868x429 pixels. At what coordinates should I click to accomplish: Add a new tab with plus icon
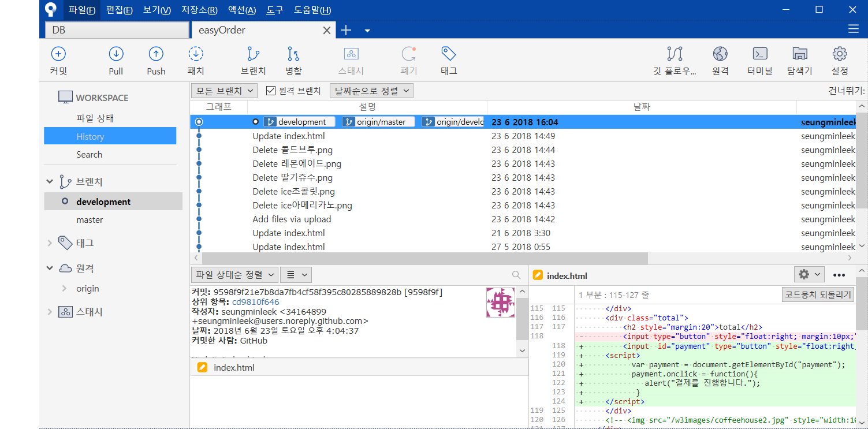[345, 30]
